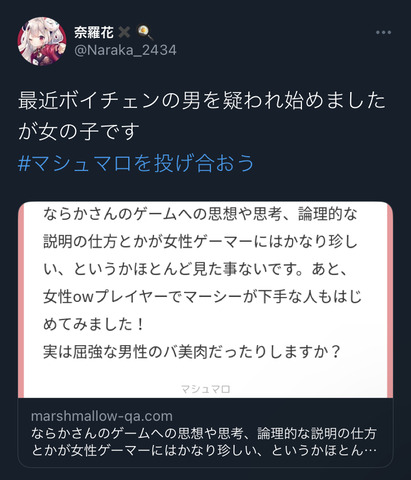Click the crossed swords emoji beside 奈羅花
Screen dimensions: 411x480
[x=124, y=32]
